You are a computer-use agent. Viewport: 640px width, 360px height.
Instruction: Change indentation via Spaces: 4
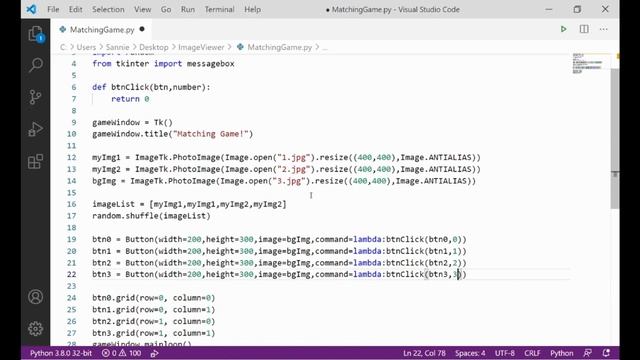[x=470, y=353]
